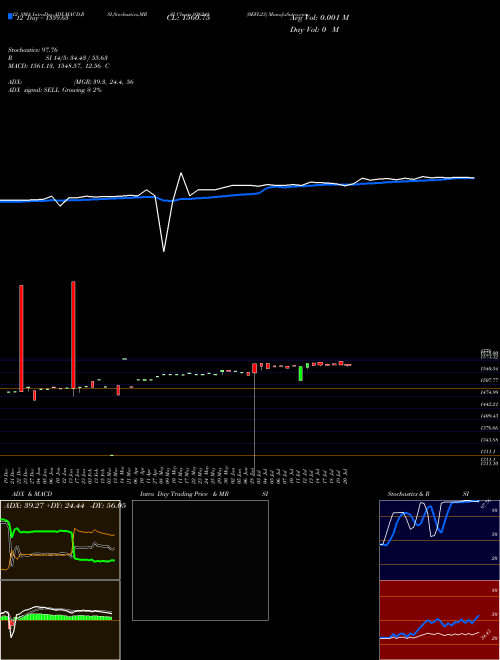Screen dimensions: 500x660
Task: Select the CL: 1560.75 closing price text
Action: pos(188,17)
